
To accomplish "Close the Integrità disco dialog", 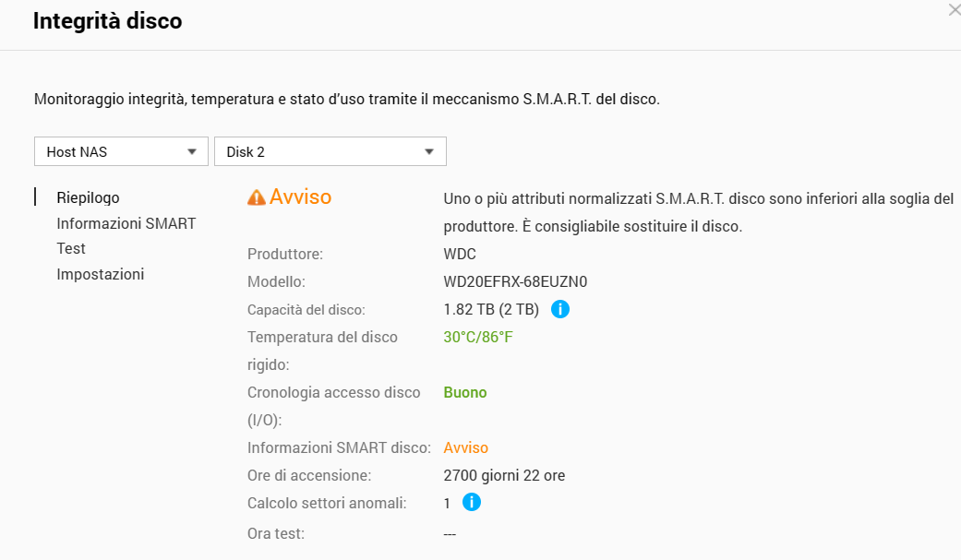I will [x=954, y=11].
